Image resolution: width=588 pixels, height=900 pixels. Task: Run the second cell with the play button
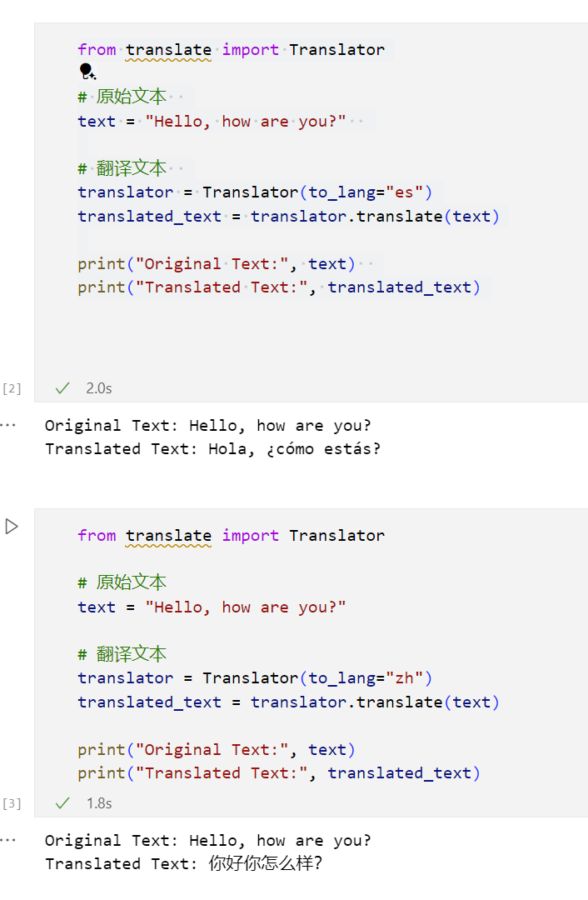[12, 527]
